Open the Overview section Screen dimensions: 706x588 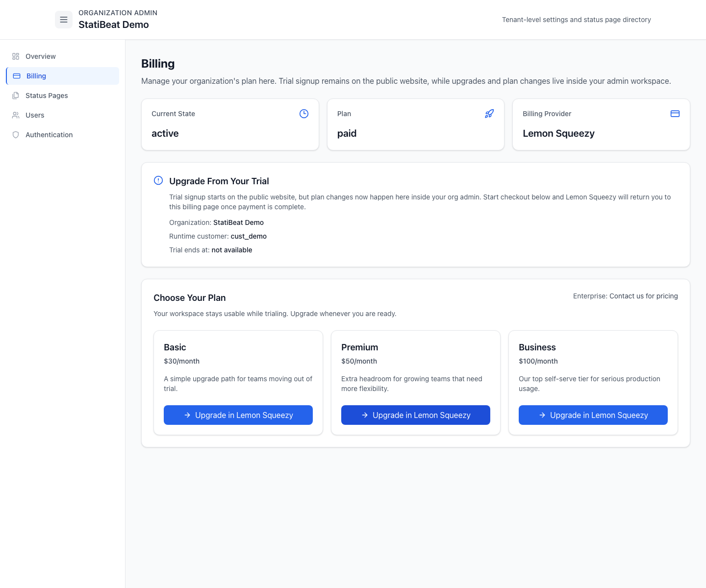tap(40, 56)
